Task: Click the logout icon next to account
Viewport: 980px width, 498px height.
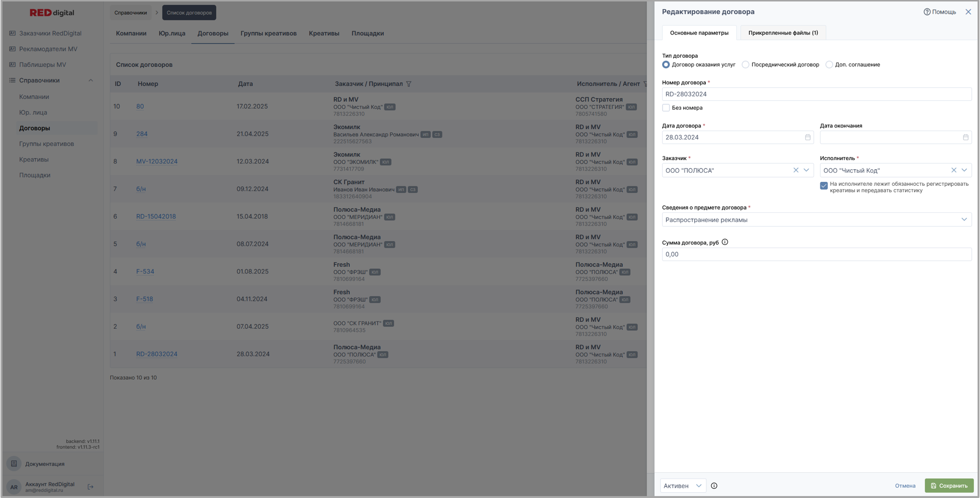Action: [90, 487]
